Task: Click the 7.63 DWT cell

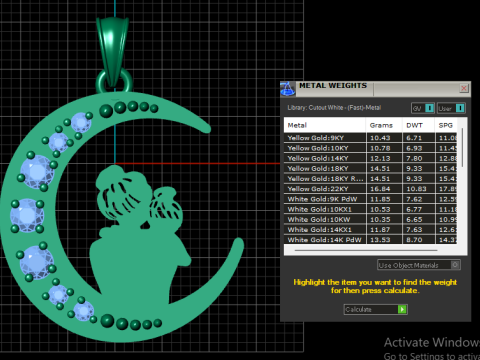Action: tap(418, 229)
